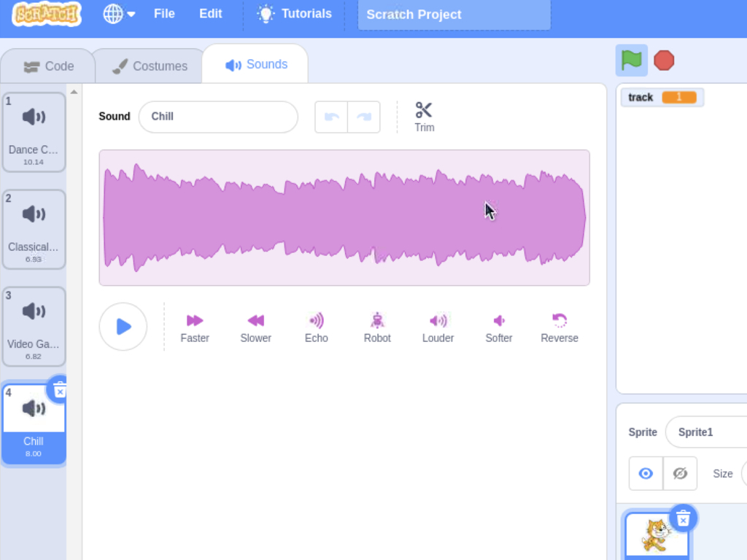Select the Chill sound thumbnail
Viewport: 747px width, 560px height.
pos(34,424)
